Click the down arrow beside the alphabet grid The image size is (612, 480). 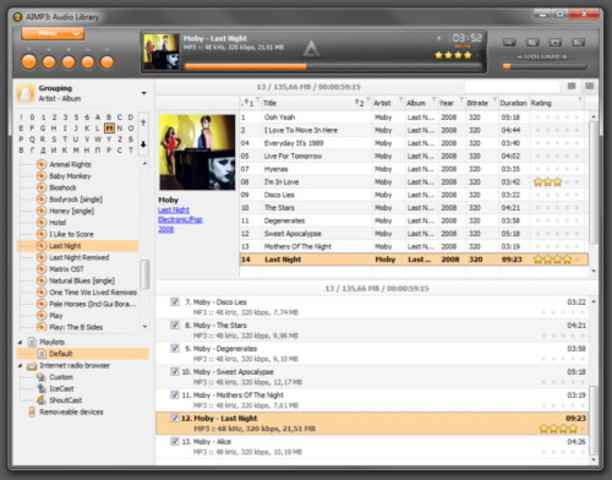click(143, 144)
